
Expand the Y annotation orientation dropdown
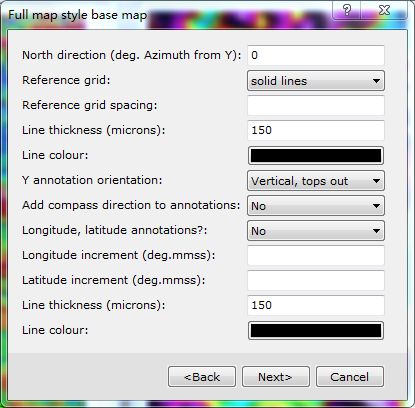[316, 181]
